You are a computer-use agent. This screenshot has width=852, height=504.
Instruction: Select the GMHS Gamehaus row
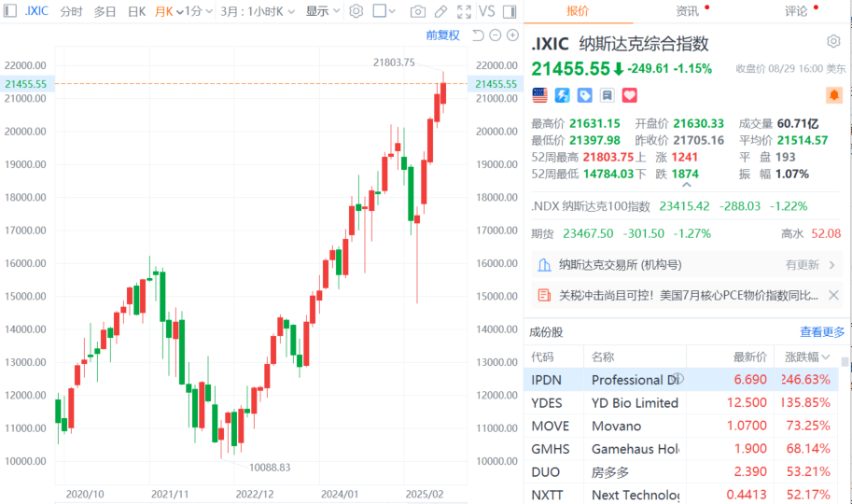pyautogui.click(x=681, y=449)
